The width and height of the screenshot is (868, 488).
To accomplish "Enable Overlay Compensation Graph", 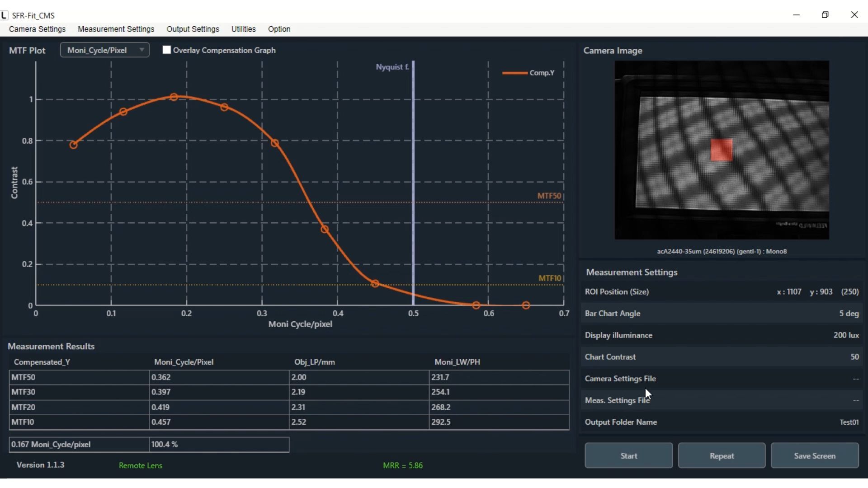I will (167, 50).
